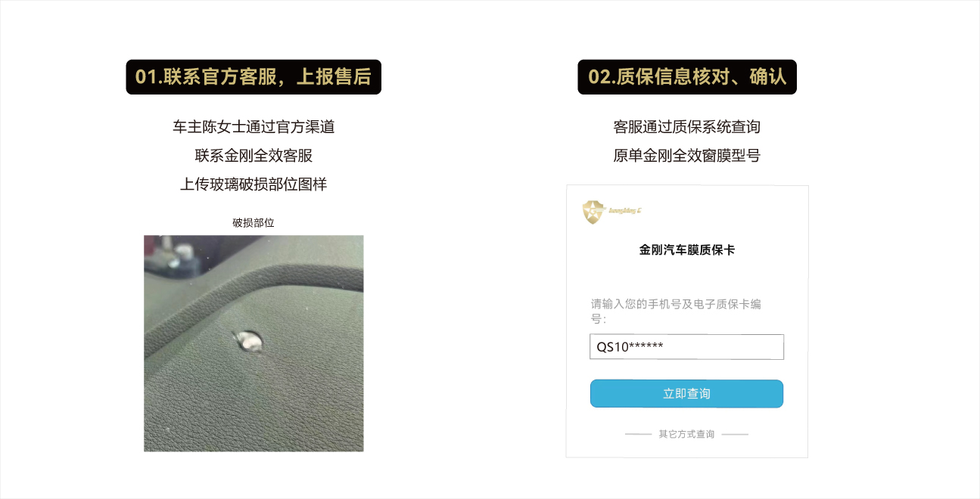This screenshot has width=980, height=499.
Task: Select the 01.联系官方客服，上报售后 heading badge
Action: [x=254, y=77]
